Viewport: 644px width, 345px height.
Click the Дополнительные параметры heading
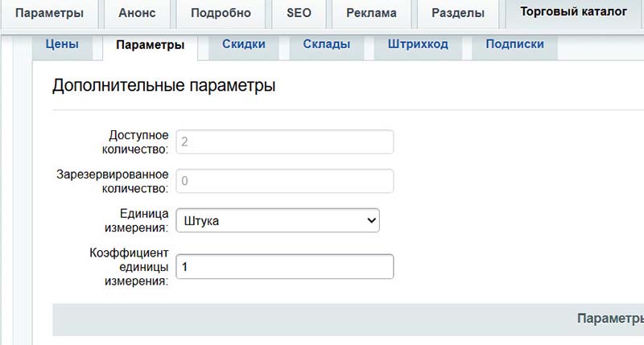163,86
